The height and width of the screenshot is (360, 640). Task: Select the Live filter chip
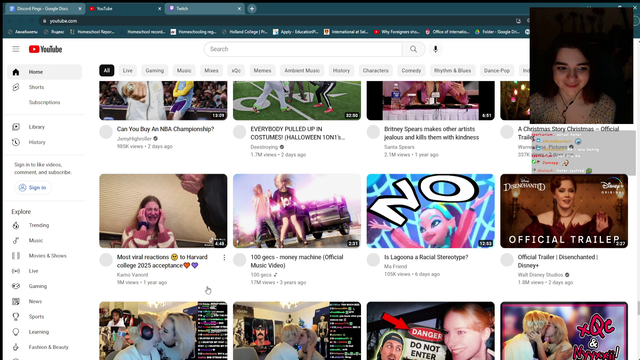tap(128, 71)
